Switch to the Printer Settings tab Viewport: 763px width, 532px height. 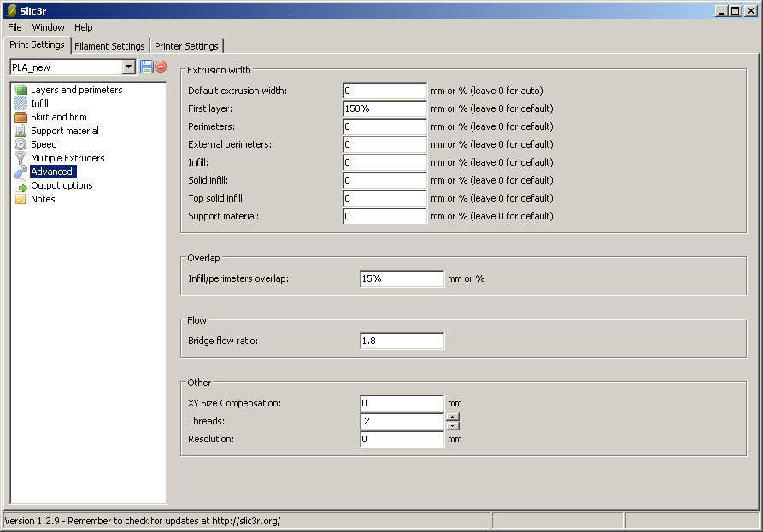(x=186, y=46)
